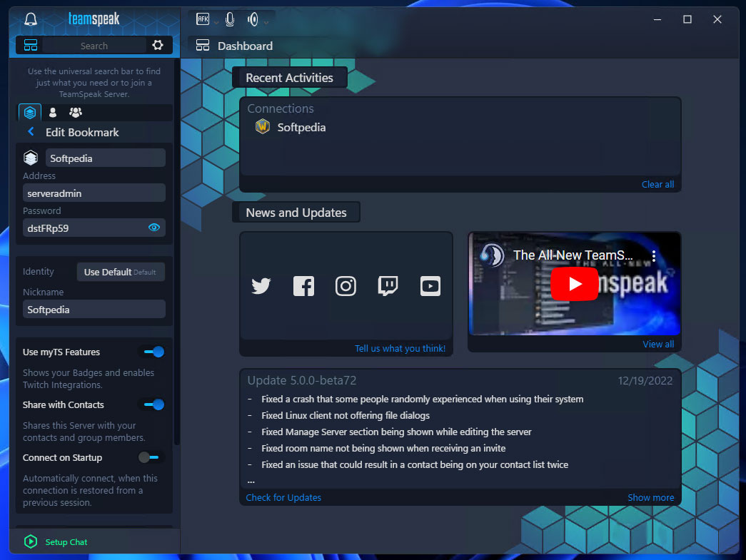746x560 pixels.
Task: Minimize the TeamSpeak window
Action: tap(657, 19)
